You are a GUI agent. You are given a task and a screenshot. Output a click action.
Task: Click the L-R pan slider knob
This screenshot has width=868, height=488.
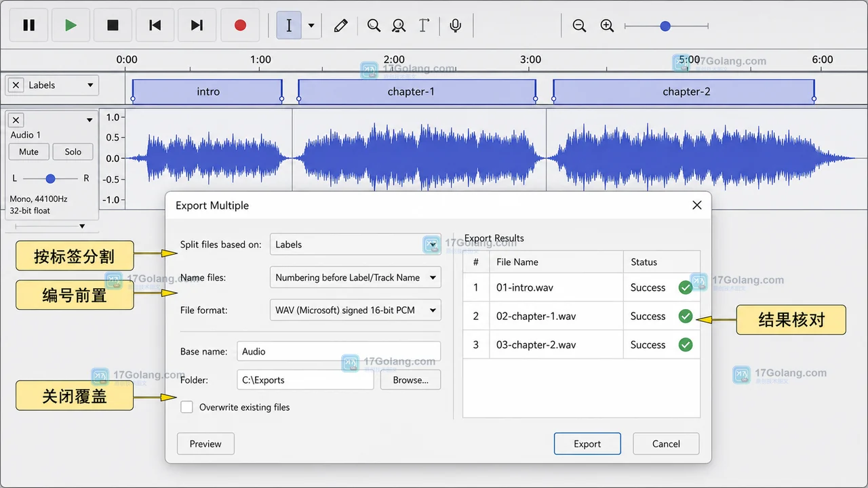(50, 178)
